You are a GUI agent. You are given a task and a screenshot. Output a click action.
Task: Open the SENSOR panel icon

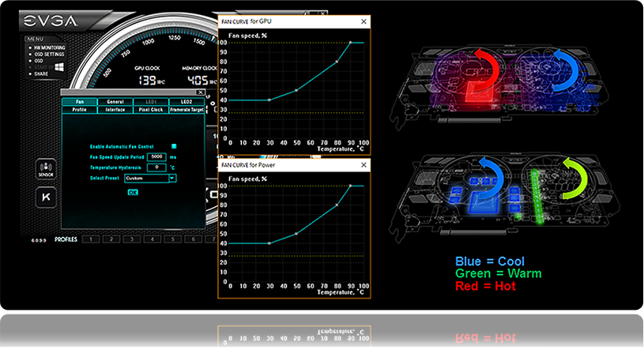click(46, 169)
